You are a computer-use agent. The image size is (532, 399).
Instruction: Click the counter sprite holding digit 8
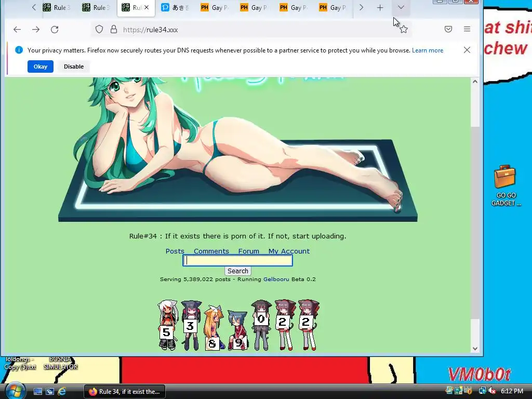click(214, 328)
